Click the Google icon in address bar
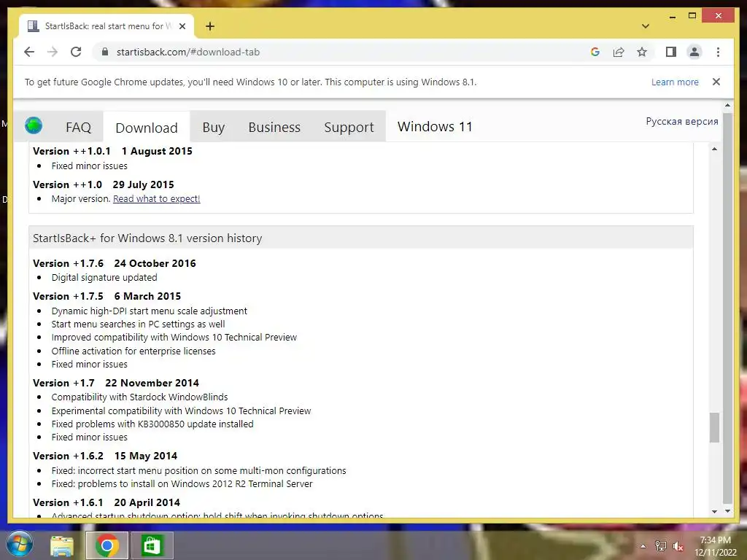The width and height of the screenshot is (747, 560). pos(595,52)
